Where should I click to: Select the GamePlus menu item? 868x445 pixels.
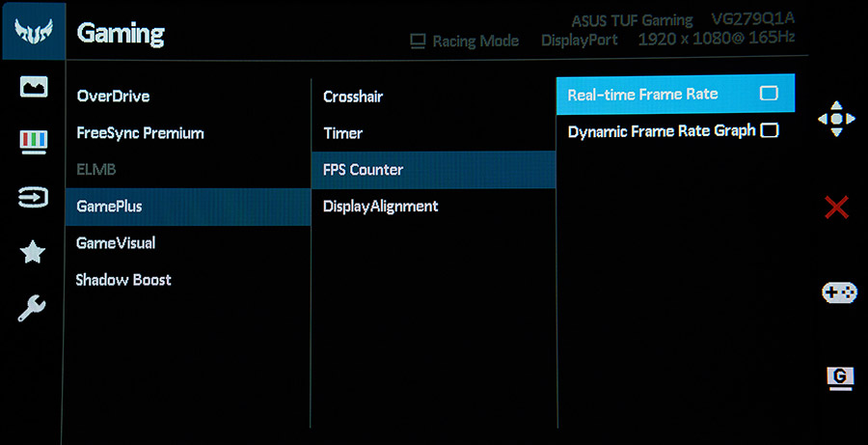[x=188, y=207]
